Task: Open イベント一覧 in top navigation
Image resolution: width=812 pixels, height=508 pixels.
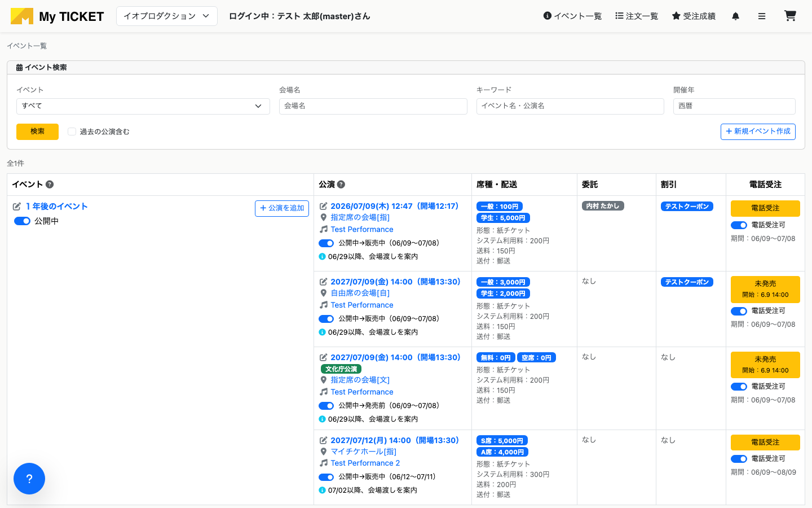Action: (x=572, y=16)
